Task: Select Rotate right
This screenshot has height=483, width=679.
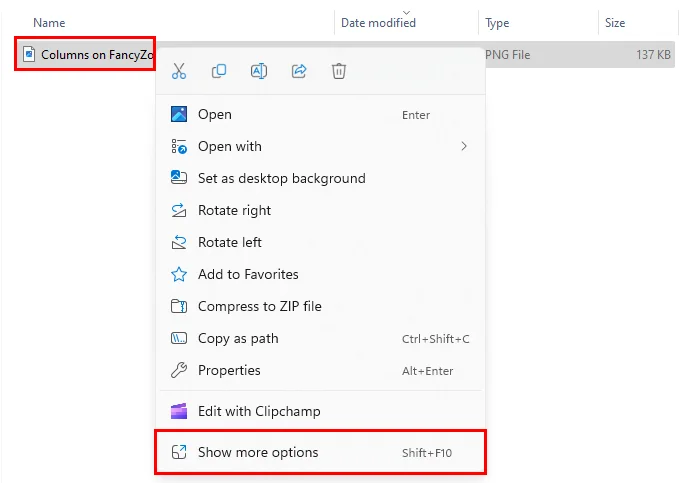Action: [x=234, y=210]
